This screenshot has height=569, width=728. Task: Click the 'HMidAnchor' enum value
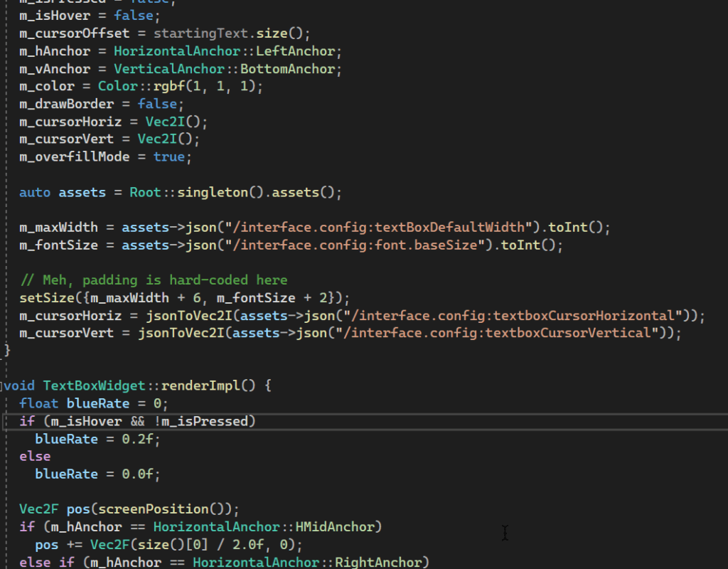[335, 527]
